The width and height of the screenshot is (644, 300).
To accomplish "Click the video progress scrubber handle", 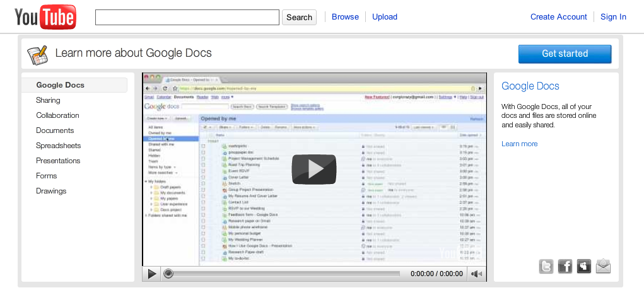I will tap(168, 274).
